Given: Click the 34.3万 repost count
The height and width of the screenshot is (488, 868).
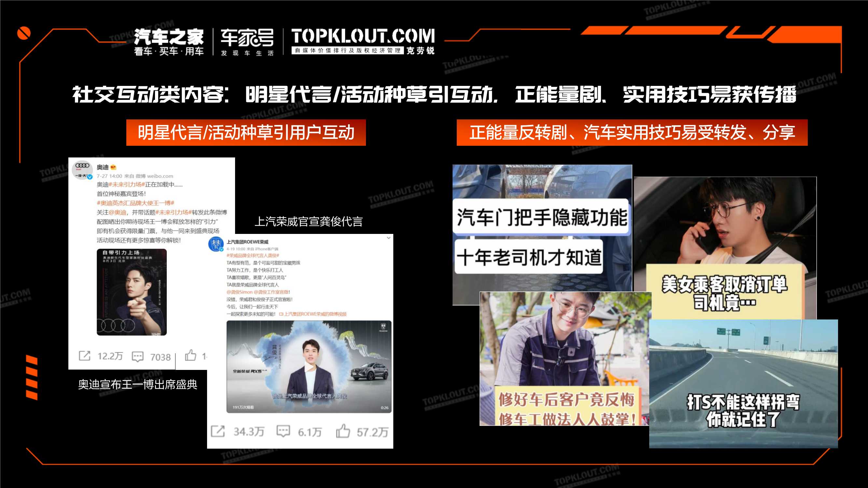Looking at the screenshot, I should point(249,432).
